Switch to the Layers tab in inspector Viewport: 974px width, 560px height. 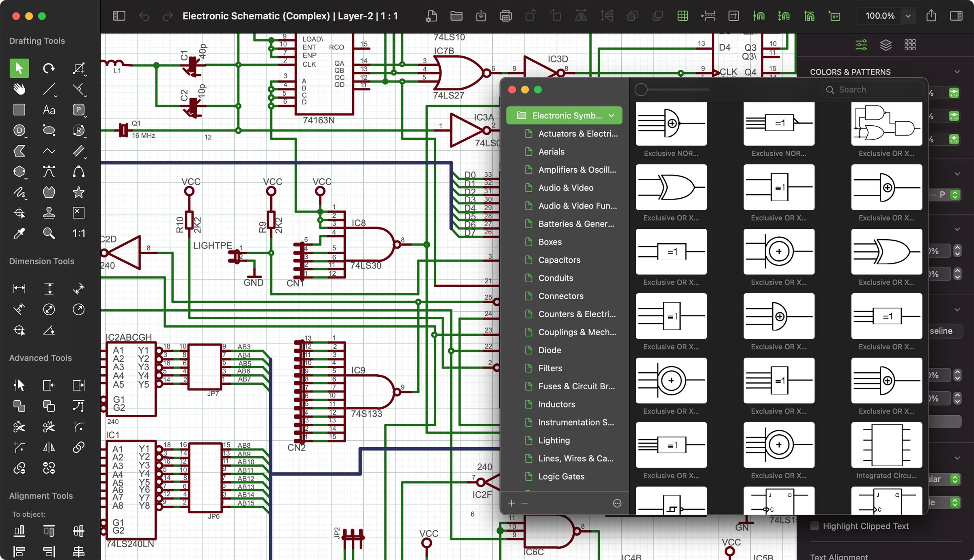pos(886,45)
